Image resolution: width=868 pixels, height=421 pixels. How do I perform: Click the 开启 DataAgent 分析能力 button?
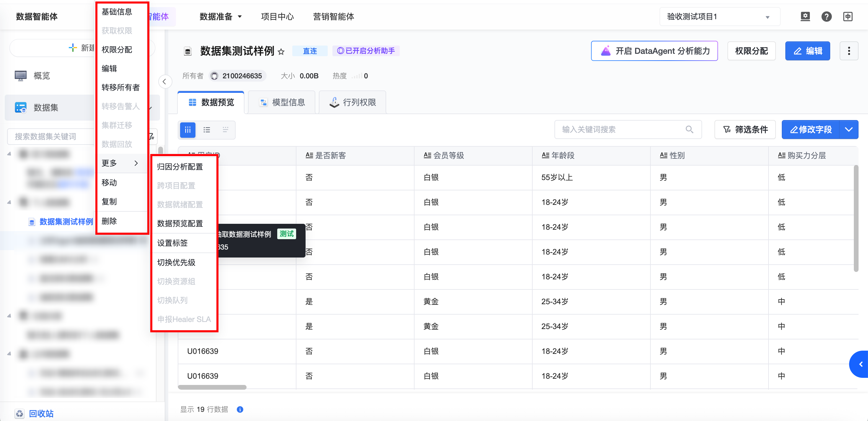click(654, 51)
